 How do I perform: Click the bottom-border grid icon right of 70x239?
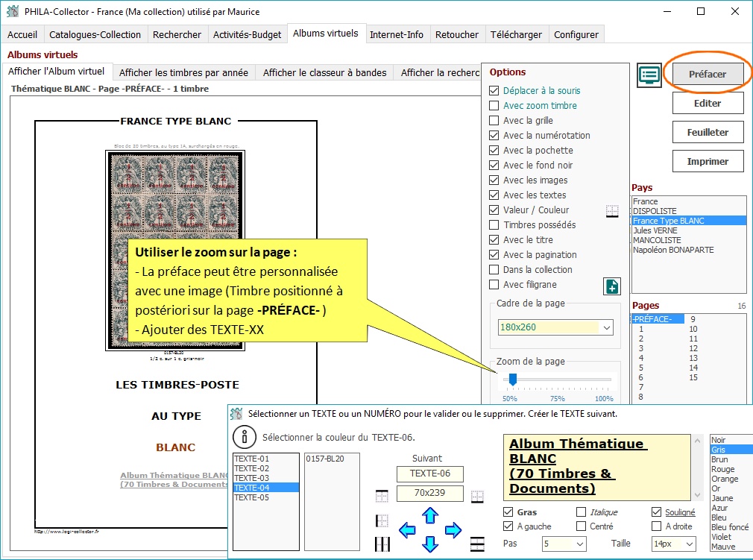pyautogui.click(x=477, y=497)
